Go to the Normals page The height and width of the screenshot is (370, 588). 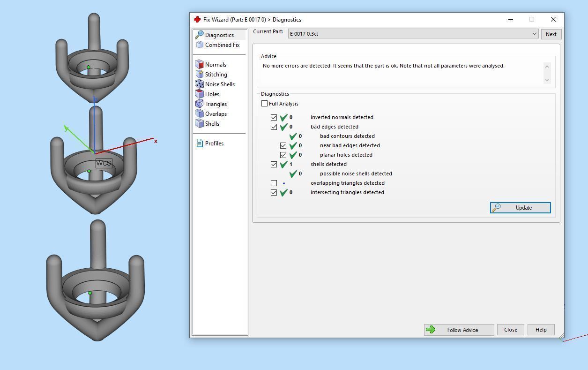(216, 64)
